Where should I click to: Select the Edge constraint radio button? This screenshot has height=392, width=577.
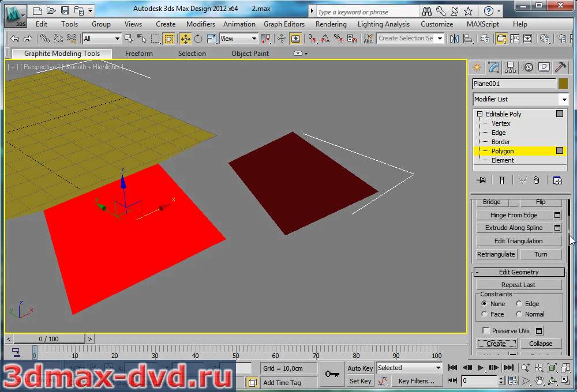point(519,303)
